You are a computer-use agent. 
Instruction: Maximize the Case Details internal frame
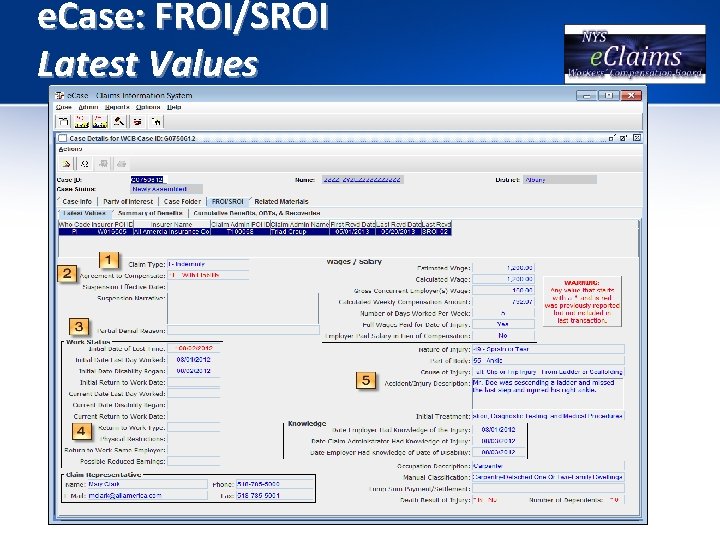pos(624,138)
